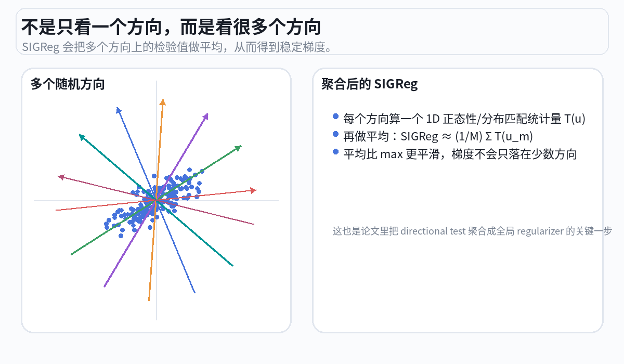Image resolution: width=624 pixels, height=364 pixels.
Task: Click the bright red arrowhead pointing right
Action: click(x=254, y=191)
